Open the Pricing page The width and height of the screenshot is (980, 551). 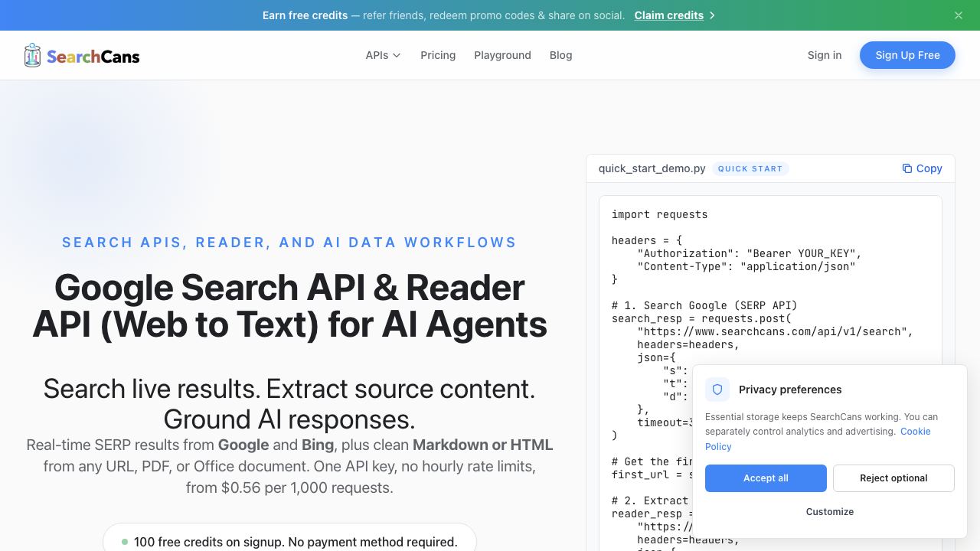point(438,55)
